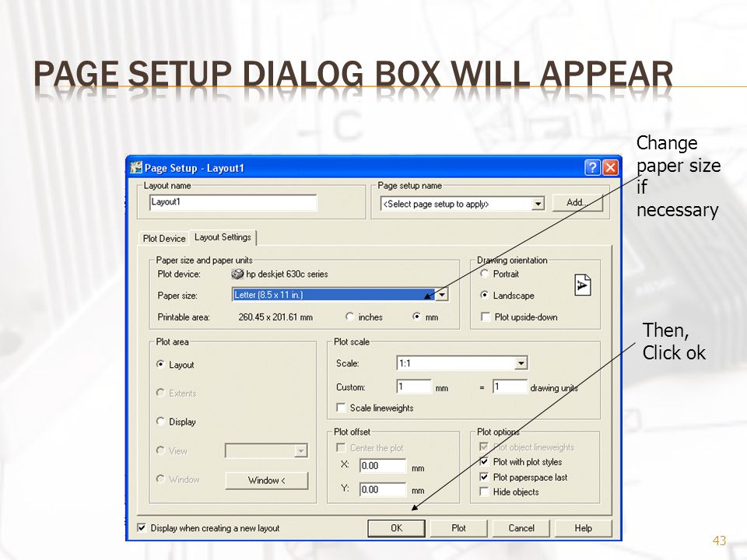The height and width of the screenshot is (560, 747).
Task: Open the Scale 1:1 dropdown
Action: 521,363
